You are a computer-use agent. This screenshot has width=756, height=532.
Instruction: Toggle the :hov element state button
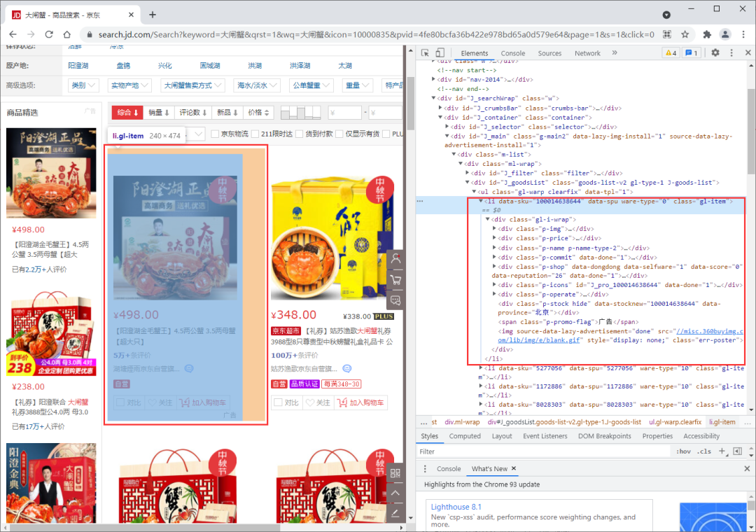683,451
